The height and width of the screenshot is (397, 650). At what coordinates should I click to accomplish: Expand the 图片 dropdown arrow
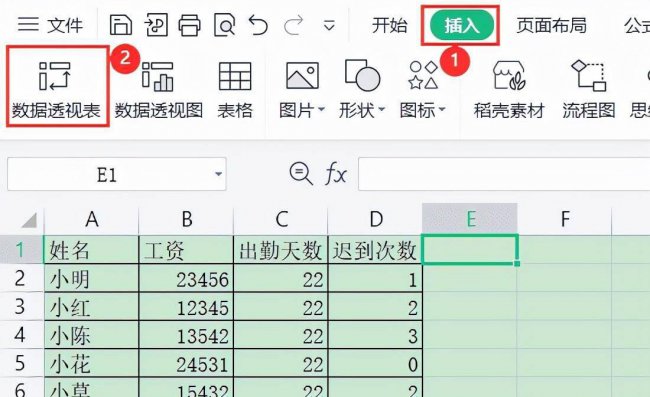[321, 110]
